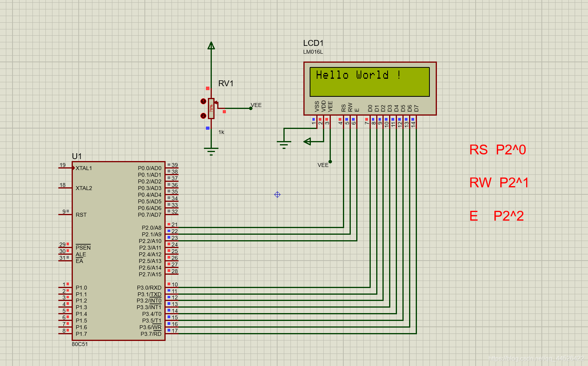This screenshot has height=366, width=588.
Task: Select the power arrow wired to LCD VDD
Action: point(308,141)
